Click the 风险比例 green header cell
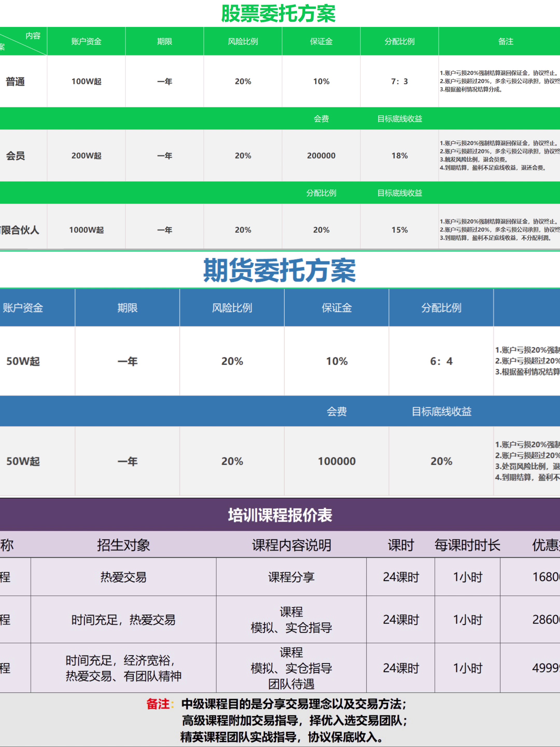 click(x=243, y=41)
